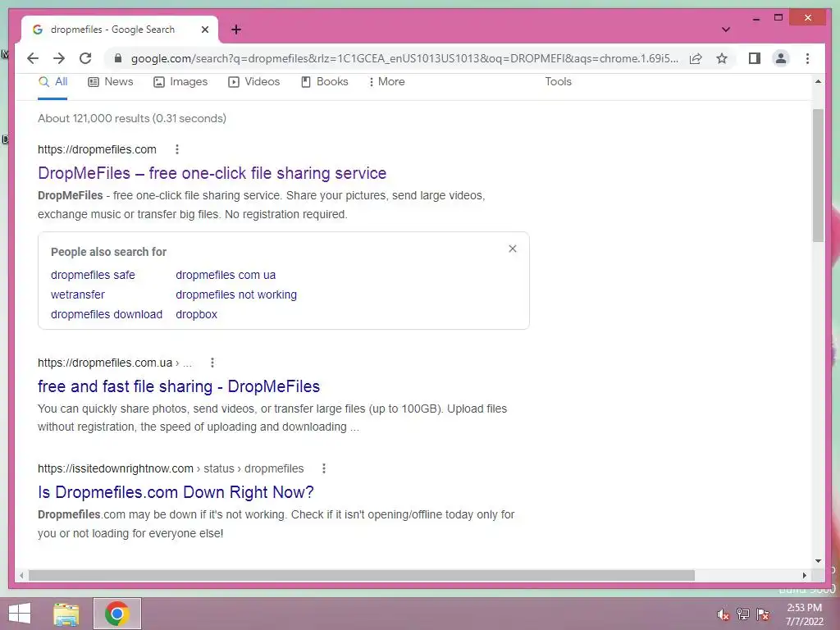Search for dropmefiles download suggestion

click(106, 314)
